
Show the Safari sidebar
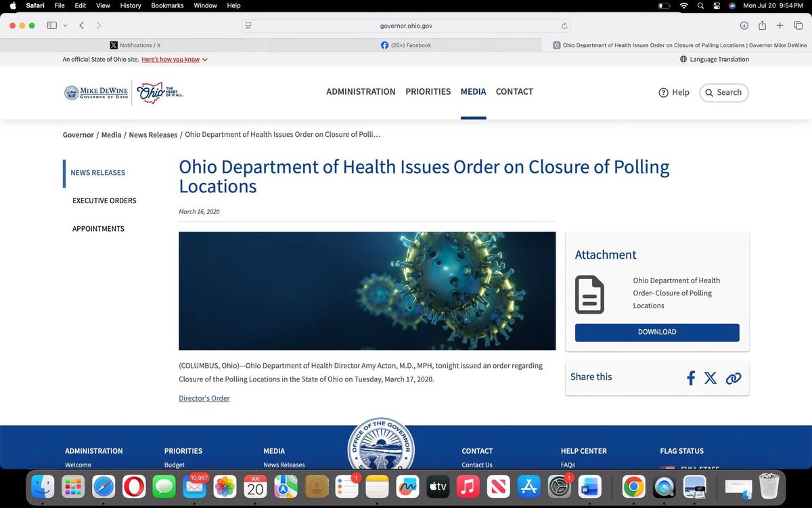[52, 26]
